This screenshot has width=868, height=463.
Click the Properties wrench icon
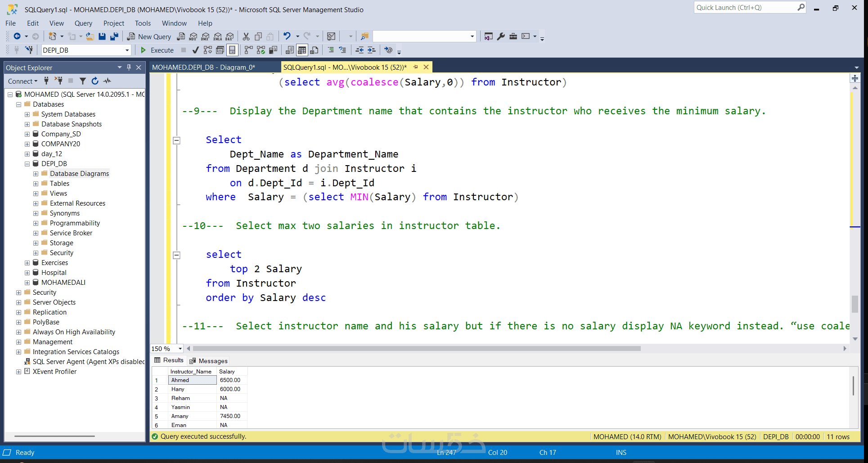click(501, 36)
